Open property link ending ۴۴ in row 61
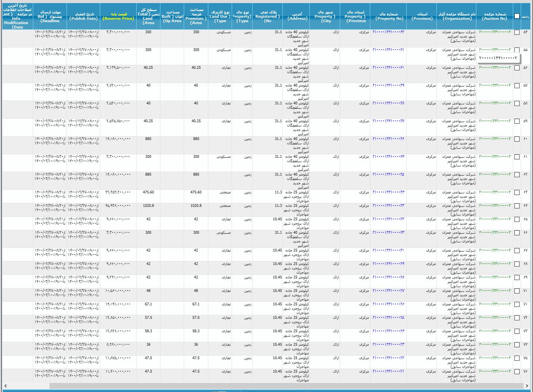533x392 pixels. point(388,157)
